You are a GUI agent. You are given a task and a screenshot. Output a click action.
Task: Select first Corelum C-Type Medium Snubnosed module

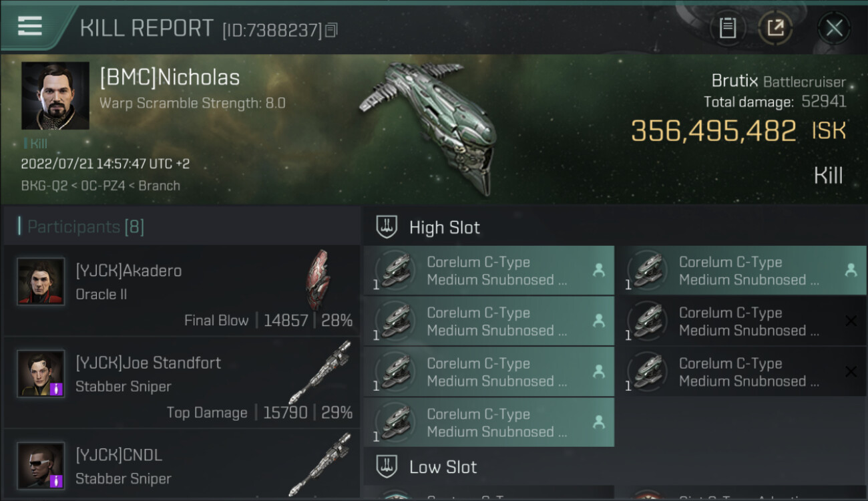coord(489,271)
